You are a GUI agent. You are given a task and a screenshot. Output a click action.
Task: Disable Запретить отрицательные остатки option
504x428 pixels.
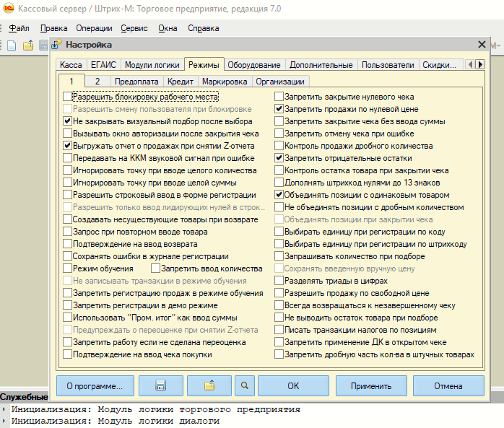(x=279, y=158)
